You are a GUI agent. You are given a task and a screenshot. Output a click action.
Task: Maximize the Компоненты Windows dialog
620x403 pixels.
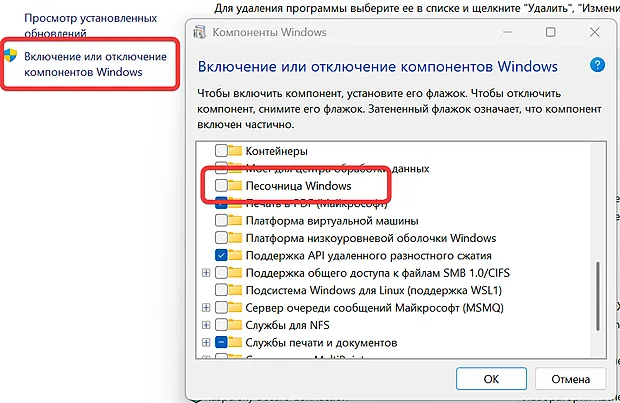pyautogui.click(x=550, y=32)
